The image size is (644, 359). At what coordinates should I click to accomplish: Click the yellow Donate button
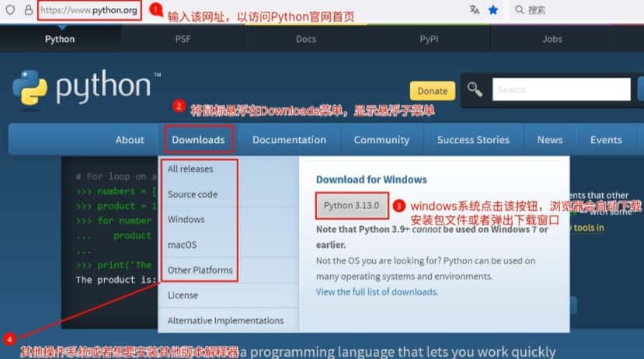pos(433,91)
